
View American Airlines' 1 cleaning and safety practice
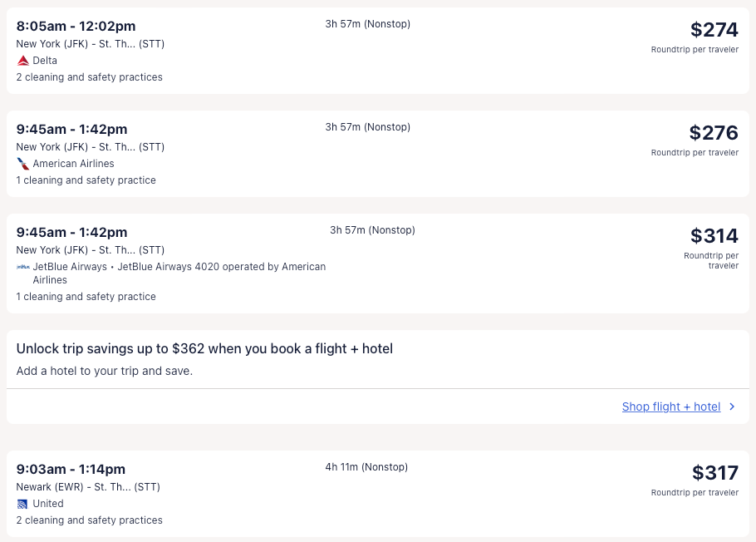[x=86, y=180]
